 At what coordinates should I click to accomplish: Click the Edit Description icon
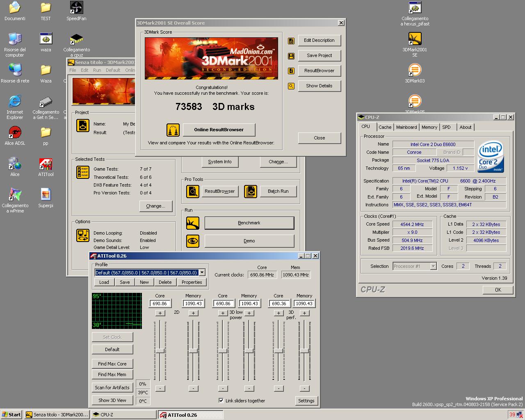tap(291, 41)
